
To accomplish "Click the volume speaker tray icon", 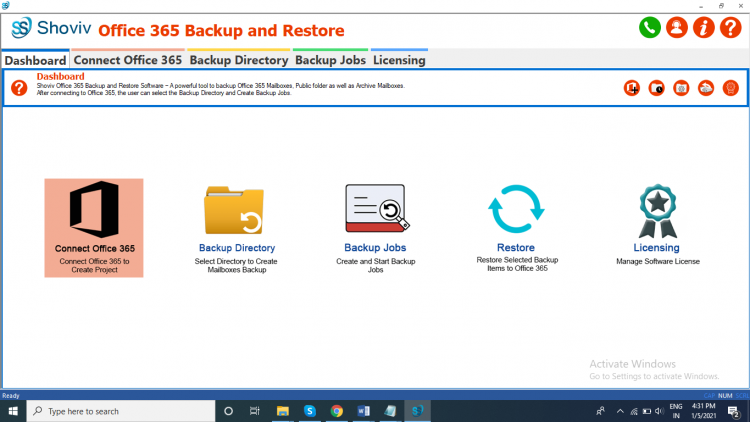I will [x=660, y=411].
